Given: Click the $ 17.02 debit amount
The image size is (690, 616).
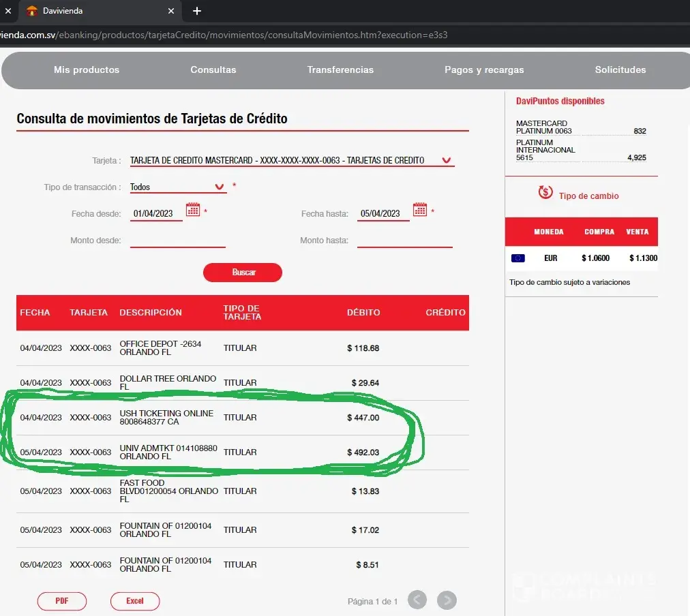Looking at the screenshot, I should (x=365, y=530).
